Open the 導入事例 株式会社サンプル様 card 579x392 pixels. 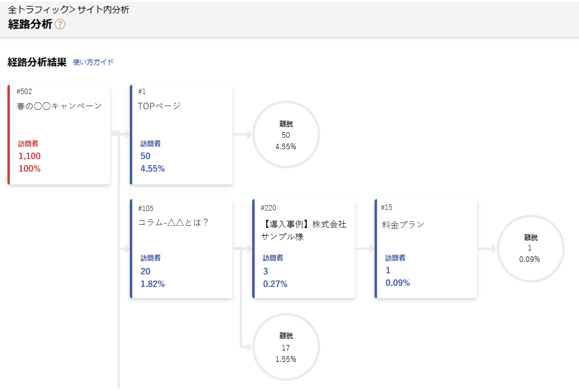click(x=304, y=249)
